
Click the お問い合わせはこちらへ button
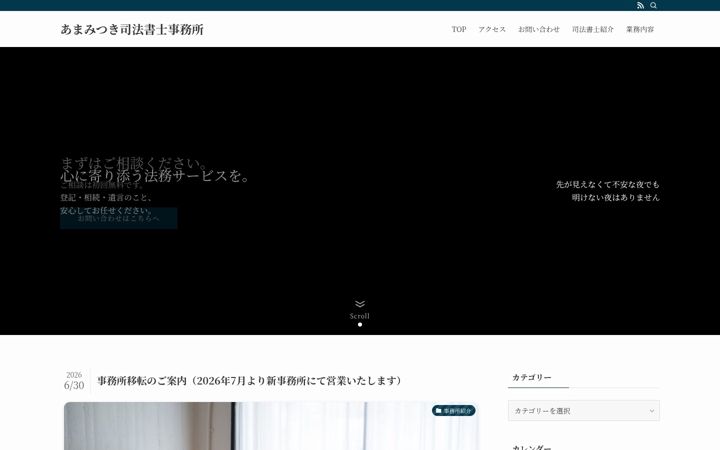pos(118,218)
